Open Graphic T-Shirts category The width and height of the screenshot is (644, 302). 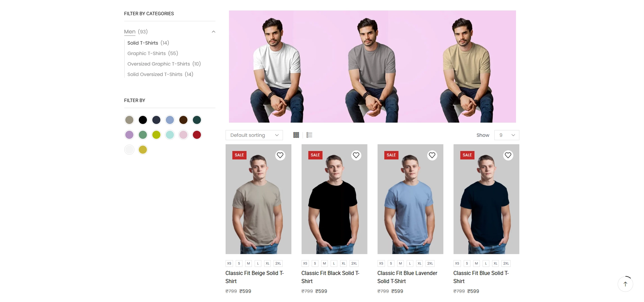147,53
